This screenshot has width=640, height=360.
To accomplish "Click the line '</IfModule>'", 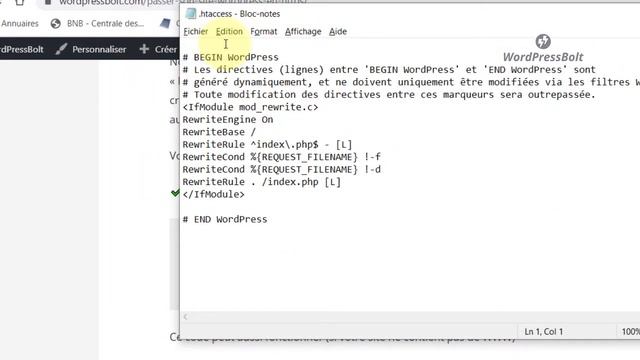I will (x=213, y=194).
